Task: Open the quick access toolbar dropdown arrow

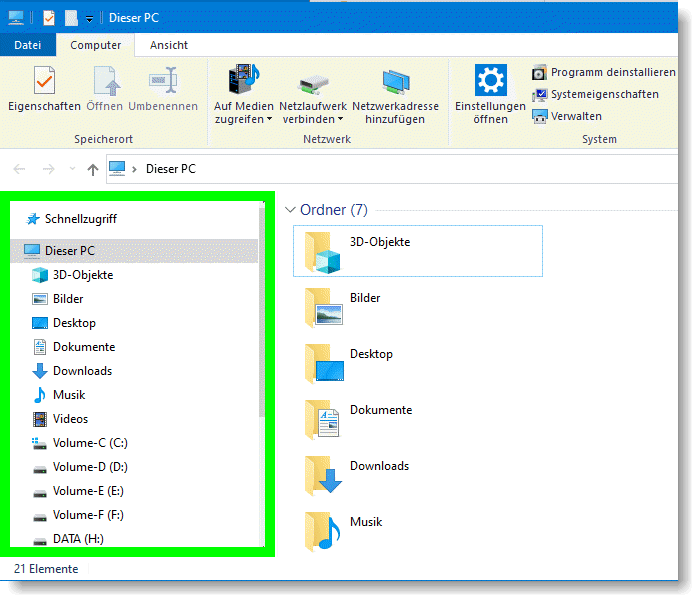Action: pos(89,18)
